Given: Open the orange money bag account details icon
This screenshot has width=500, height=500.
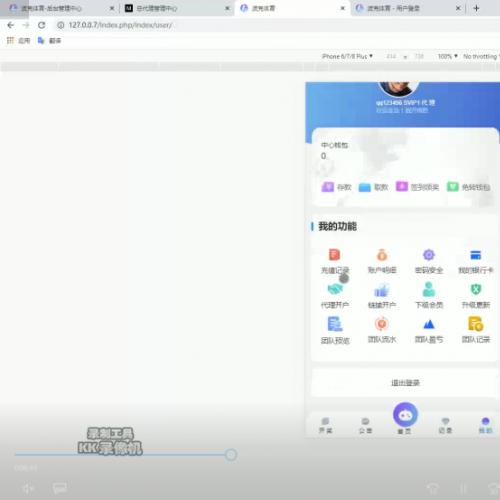Looking at the screenshot, I should pos(382,255).
